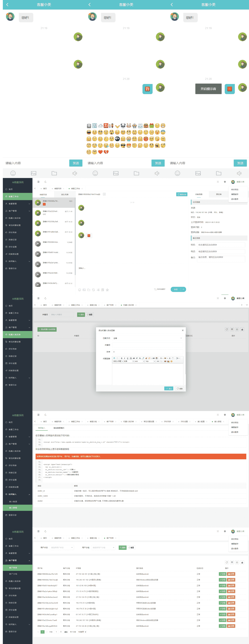Click 发送 button in the desktop workbench
The image size is (249, 644).
coord(176,289)
